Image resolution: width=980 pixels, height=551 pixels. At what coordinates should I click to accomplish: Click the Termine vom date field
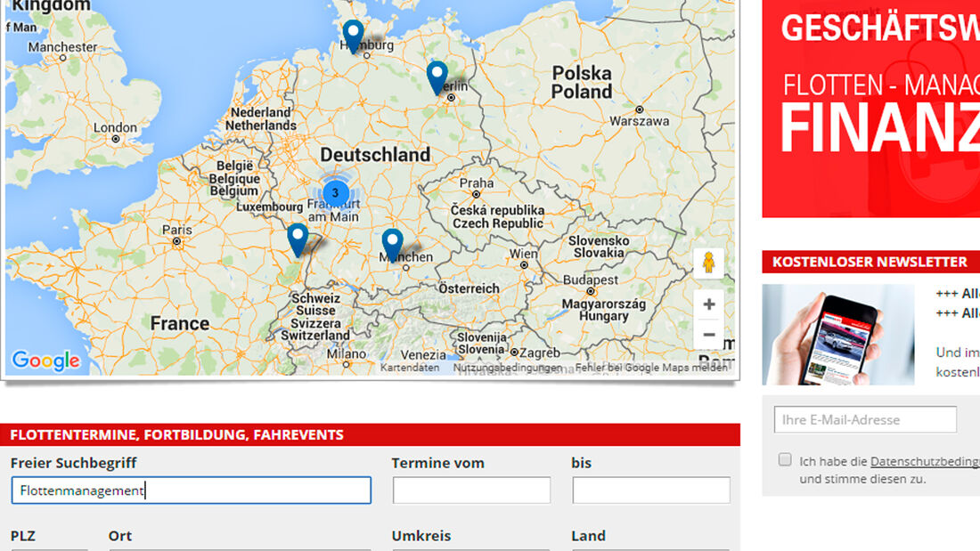tap(471, 490)
